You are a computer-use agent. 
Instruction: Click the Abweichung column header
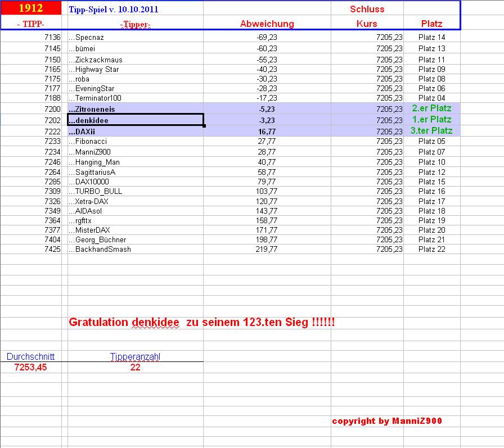tap(267, 24)
